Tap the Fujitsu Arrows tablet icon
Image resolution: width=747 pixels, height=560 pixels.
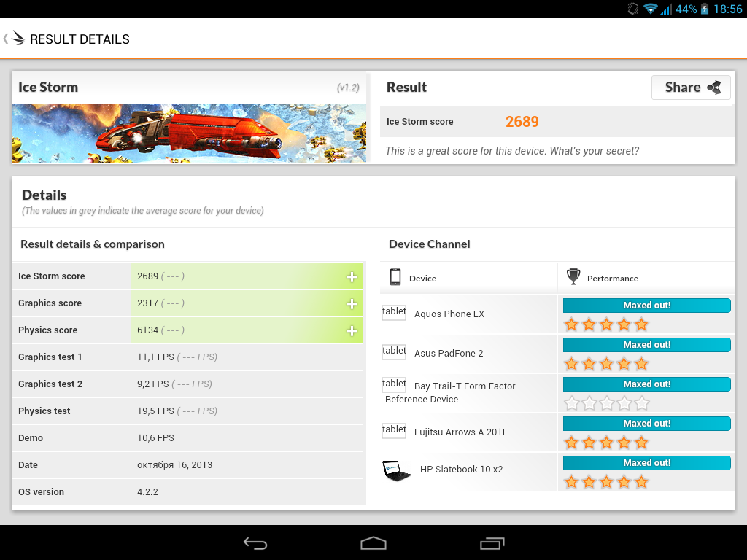point(394,430)
